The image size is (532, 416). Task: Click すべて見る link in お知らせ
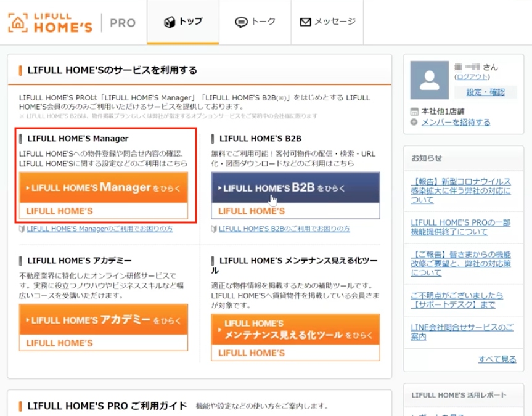497,359
